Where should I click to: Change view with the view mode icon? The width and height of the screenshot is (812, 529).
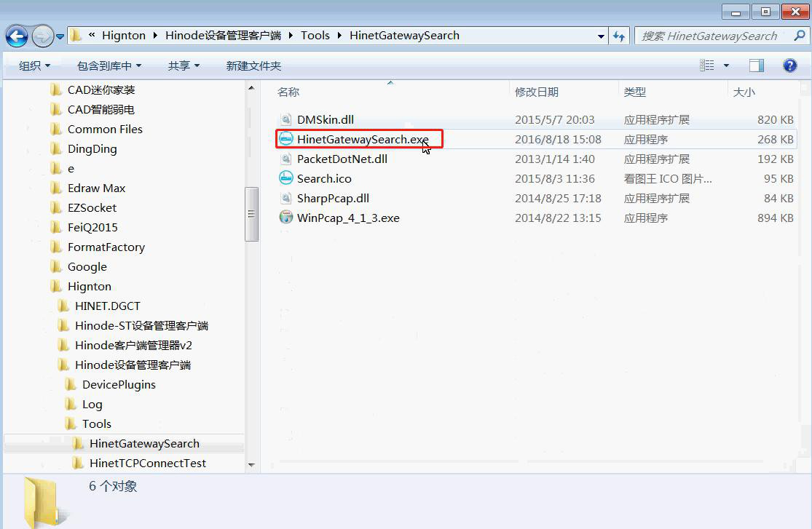(x=707, y=65)
